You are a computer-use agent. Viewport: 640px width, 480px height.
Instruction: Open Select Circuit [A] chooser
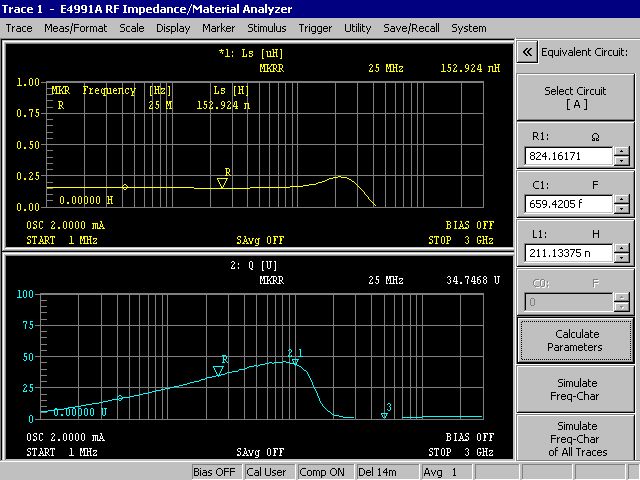coord(573,97)
